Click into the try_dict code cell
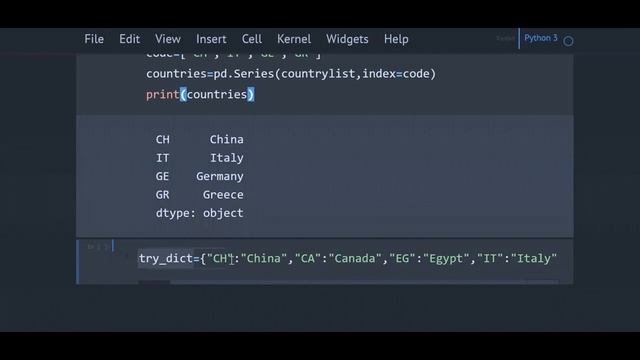Viewport: 640px width, 360px height. coord(348,258)
